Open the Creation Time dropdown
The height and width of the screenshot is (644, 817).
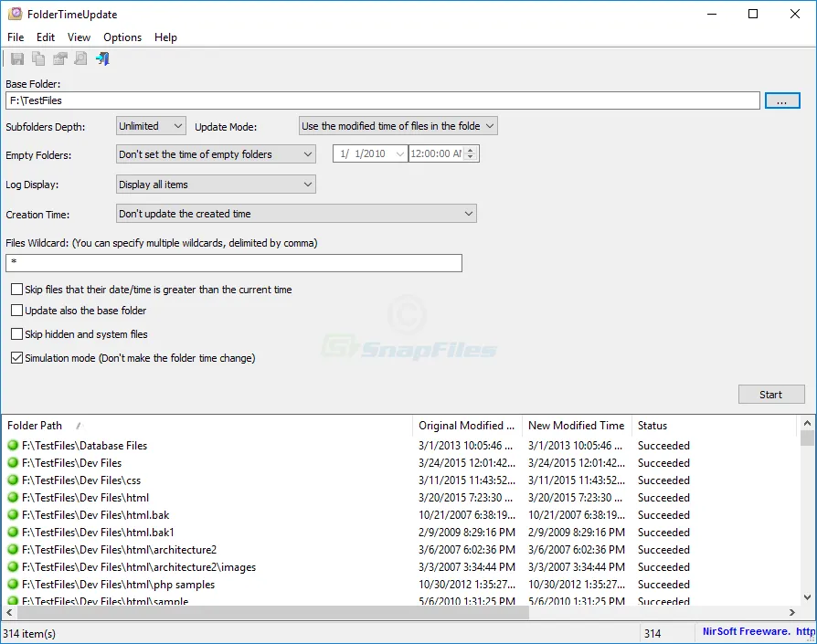click(x=296, y=214)
